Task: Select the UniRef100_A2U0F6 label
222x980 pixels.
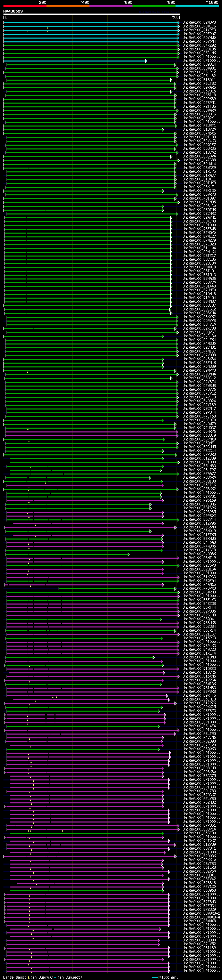Action: 199,114
